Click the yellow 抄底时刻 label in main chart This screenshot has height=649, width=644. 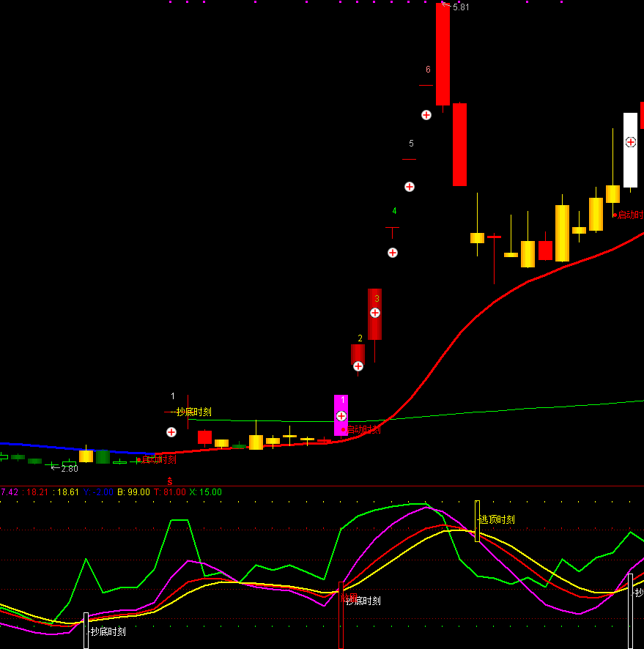click(x=193, y=412)
